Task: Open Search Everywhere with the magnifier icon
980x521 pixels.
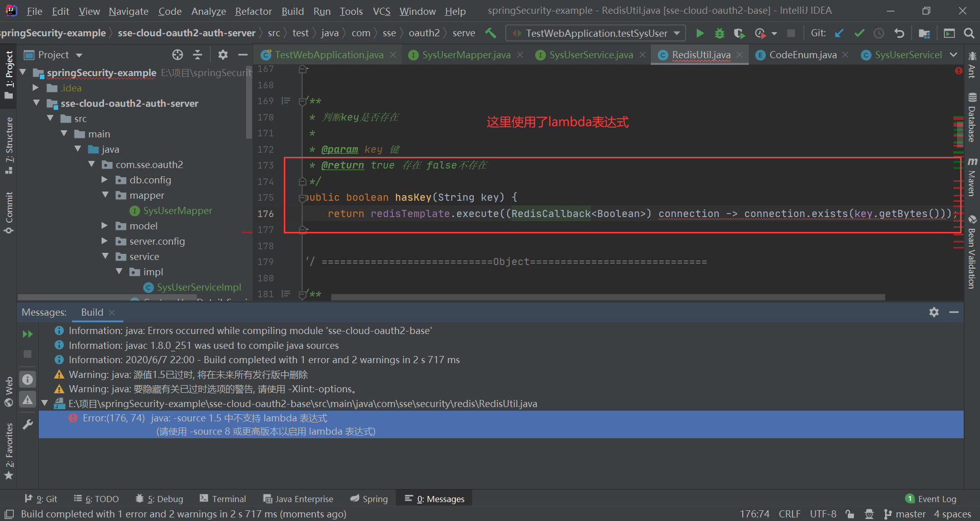Action: coord(969,33)
